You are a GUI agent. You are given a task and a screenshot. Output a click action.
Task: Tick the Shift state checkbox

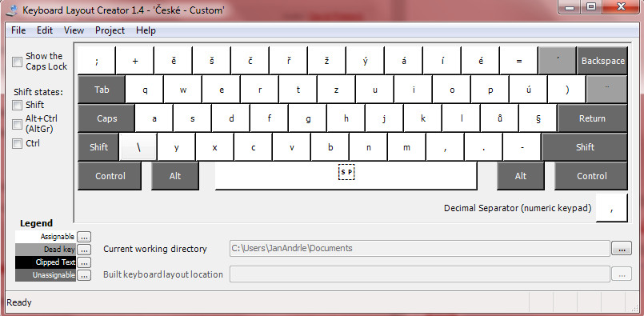(18, 105)
